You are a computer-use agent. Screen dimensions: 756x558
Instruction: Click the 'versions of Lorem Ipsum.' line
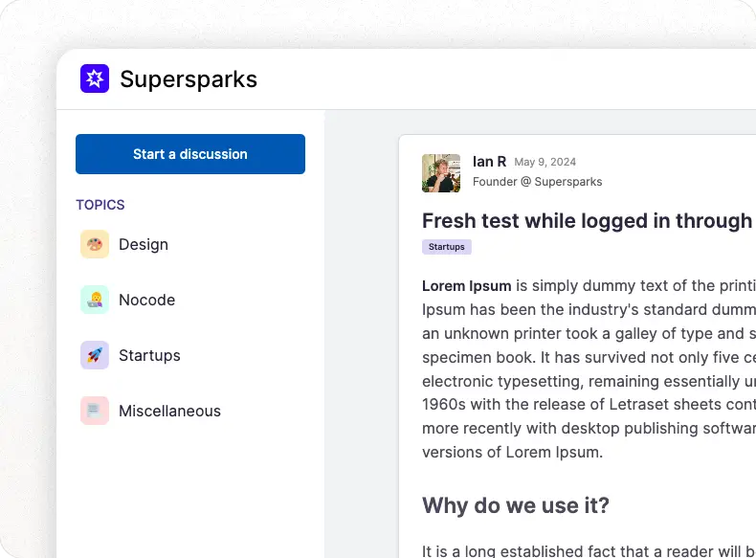pos(512,453)
